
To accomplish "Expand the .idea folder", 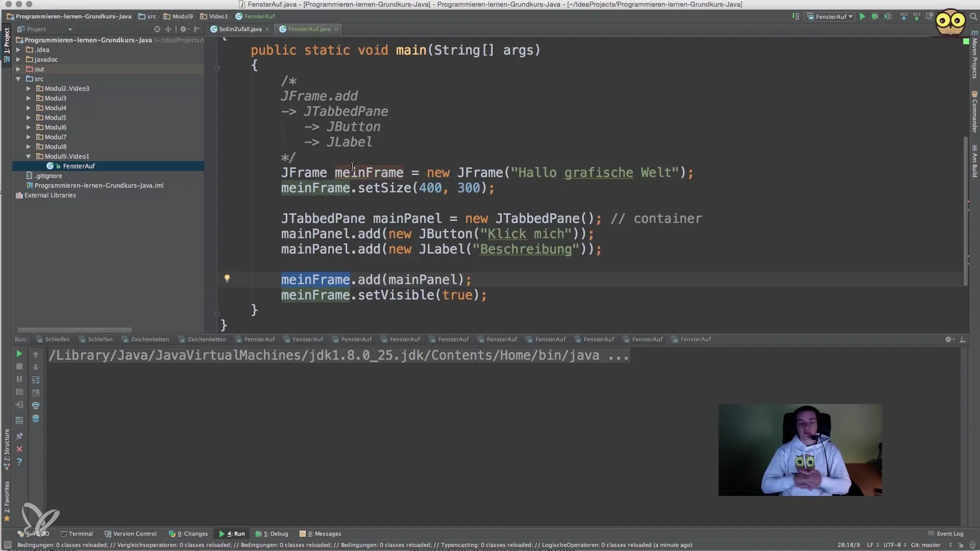I will pyautogui.click(x=18, y=50).
